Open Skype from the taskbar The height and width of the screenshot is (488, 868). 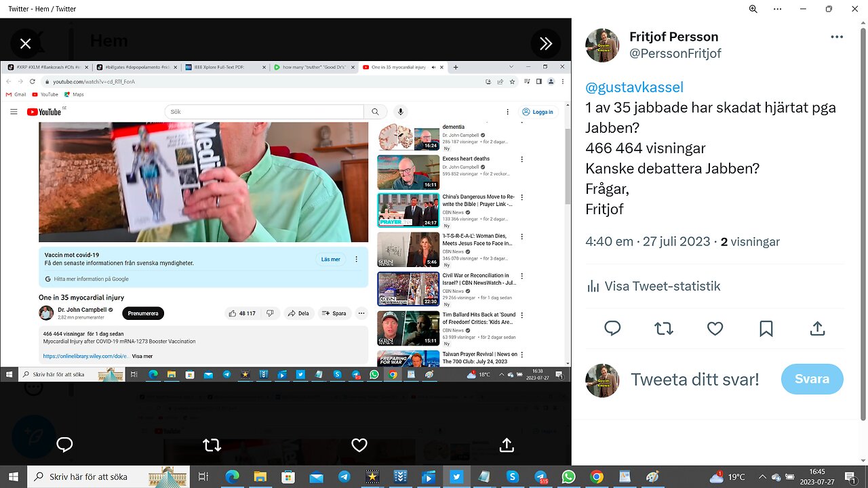512,476
